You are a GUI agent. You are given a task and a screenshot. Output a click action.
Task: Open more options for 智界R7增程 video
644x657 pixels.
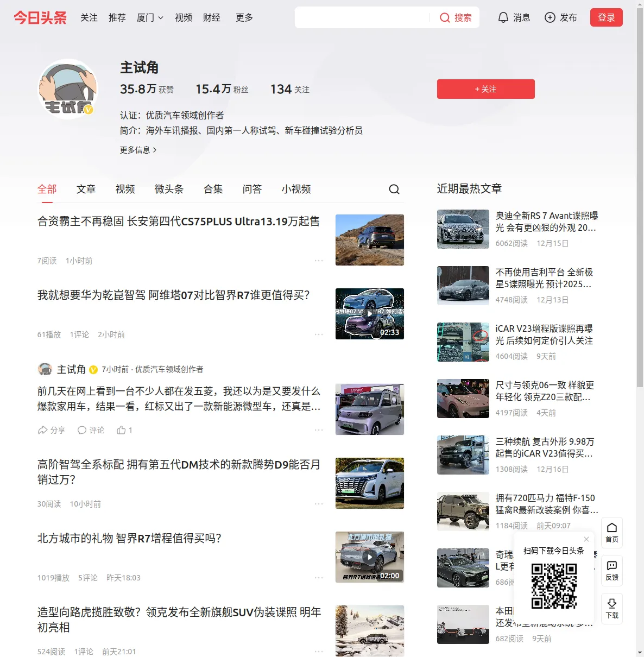click(x=319, y=578)
